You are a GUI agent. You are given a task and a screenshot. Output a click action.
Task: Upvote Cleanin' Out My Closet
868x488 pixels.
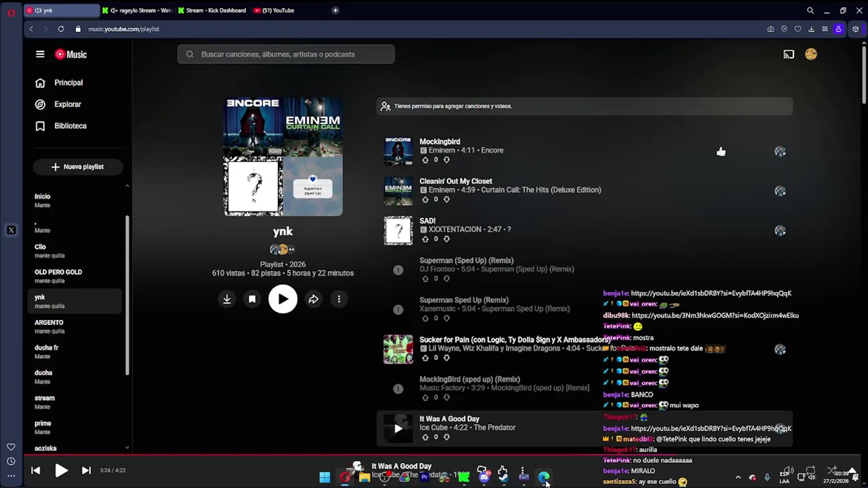point(425,199)
